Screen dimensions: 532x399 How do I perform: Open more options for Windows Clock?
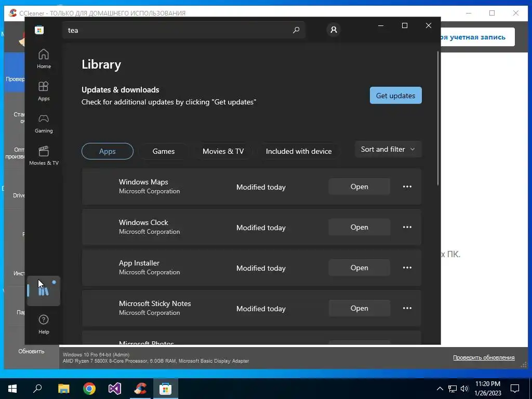point(407,227)
